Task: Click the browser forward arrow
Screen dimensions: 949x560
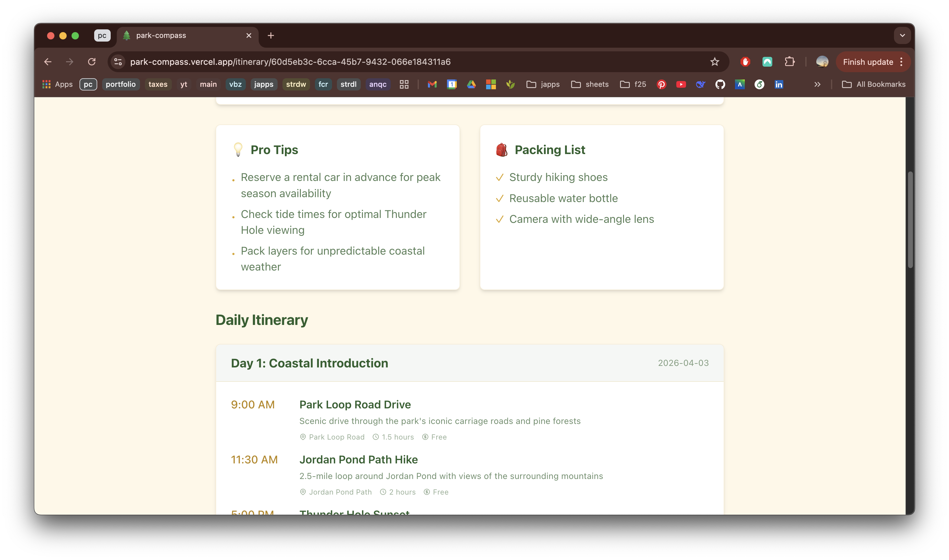Action: [x=70, y=62]
